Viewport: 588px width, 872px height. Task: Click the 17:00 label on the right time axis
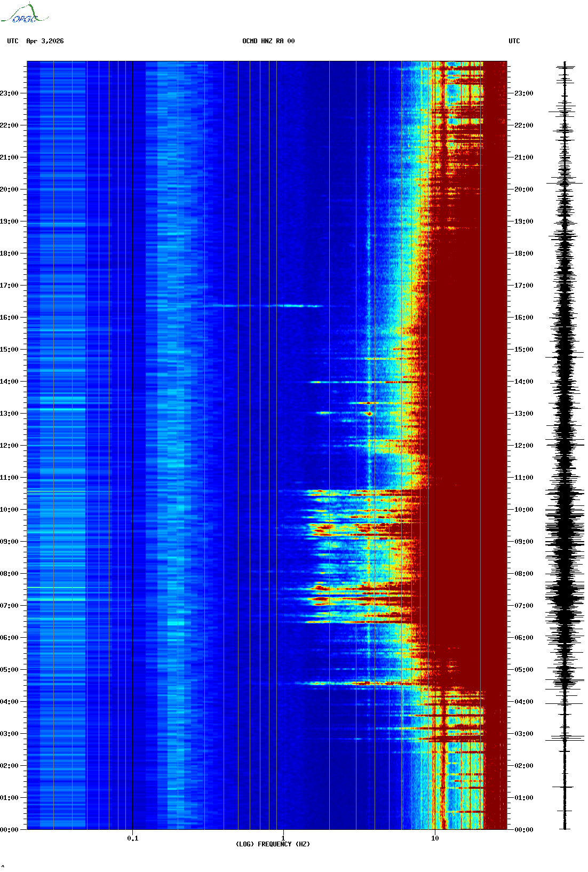(523, 286)
